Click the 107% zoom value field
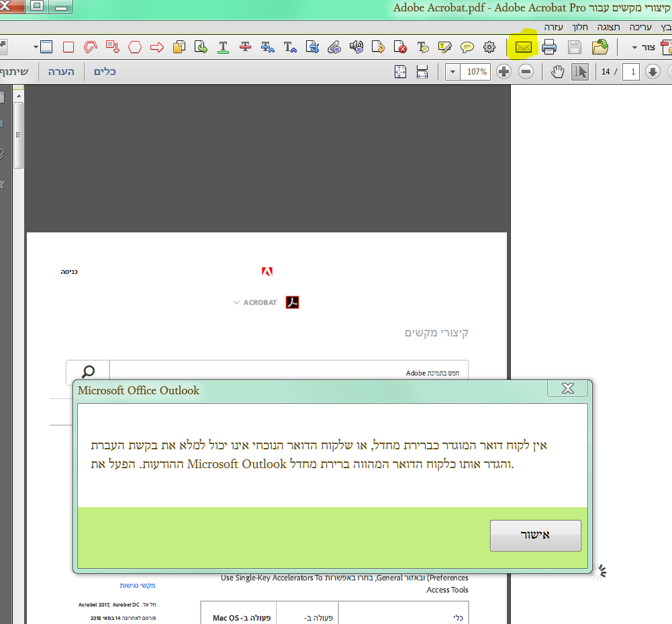The width and height of the screenshot is (672, 624). pyautogui.click(x=476, y=72)
